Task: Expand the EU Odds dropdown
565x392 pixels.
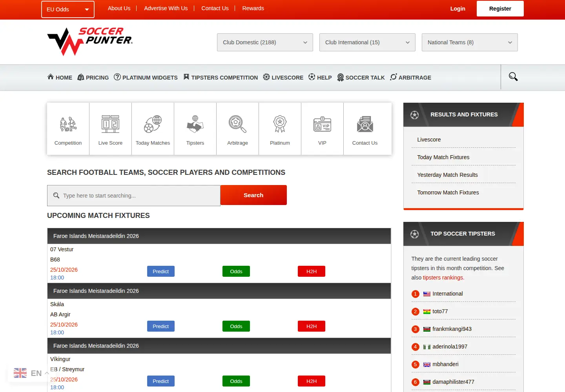Action: pyautogui.click(x=68, y=9)
